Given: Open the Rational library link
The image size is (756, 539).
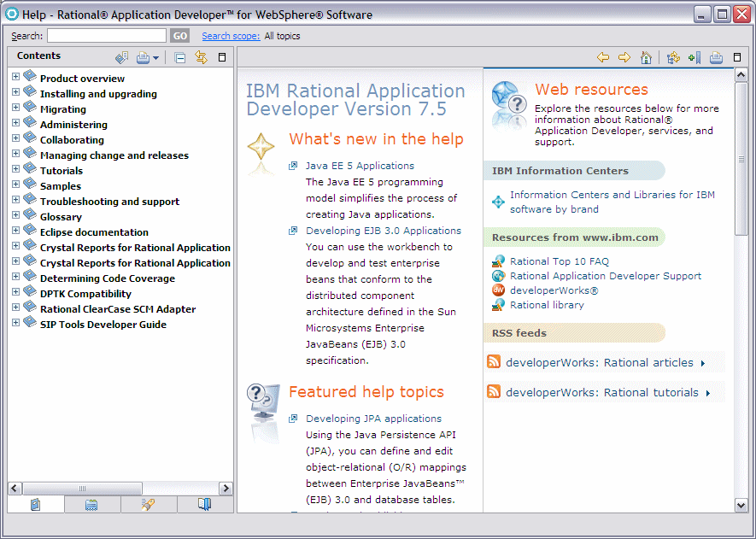Looking at the screenshot, I should 547,305.
